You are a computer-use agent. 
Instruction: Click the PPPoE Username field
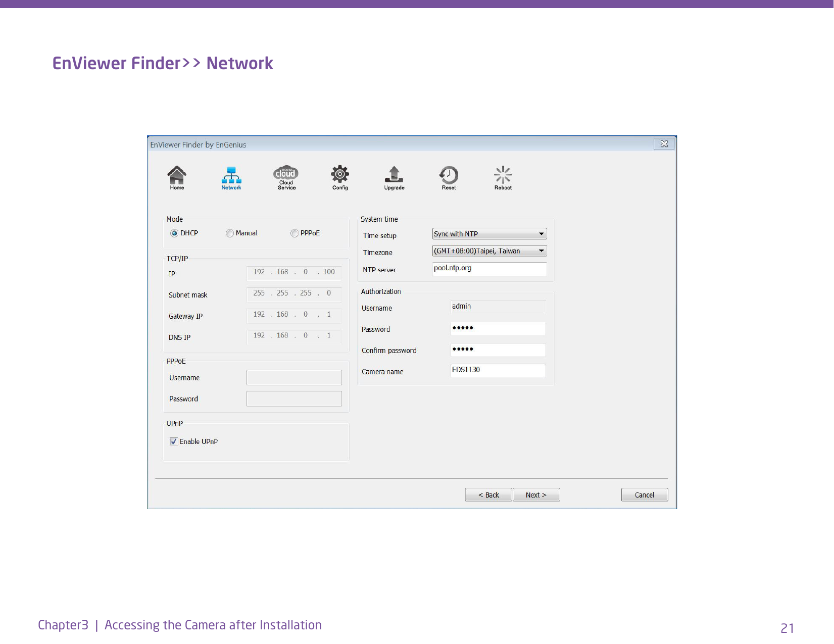[294, 378]
